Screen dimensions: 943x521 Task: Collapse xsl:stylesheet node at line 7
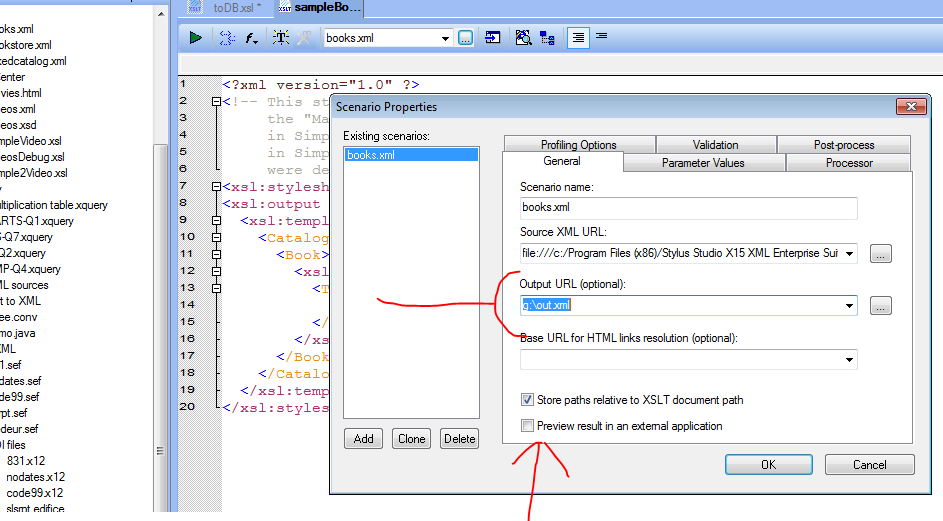coord(217,187)
